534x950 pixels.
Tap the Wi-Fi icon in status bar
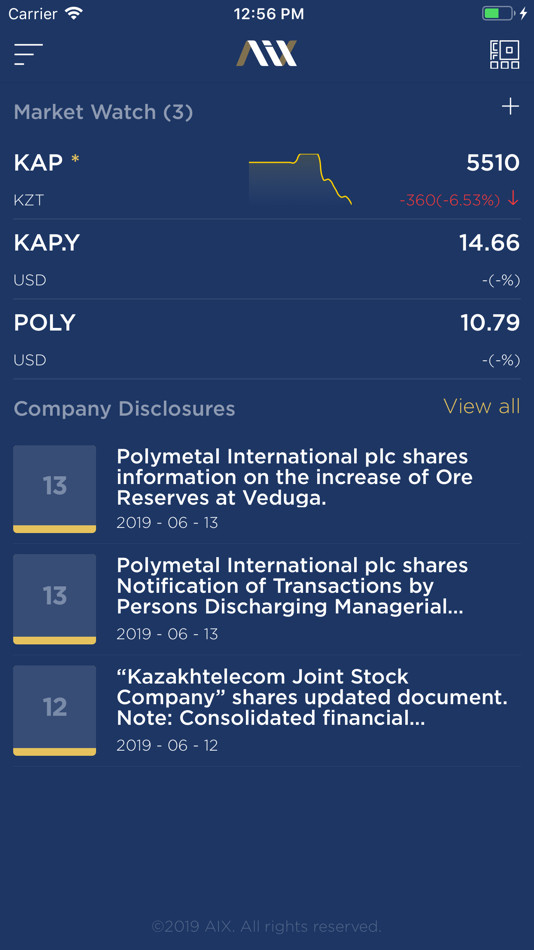(74, 13)
